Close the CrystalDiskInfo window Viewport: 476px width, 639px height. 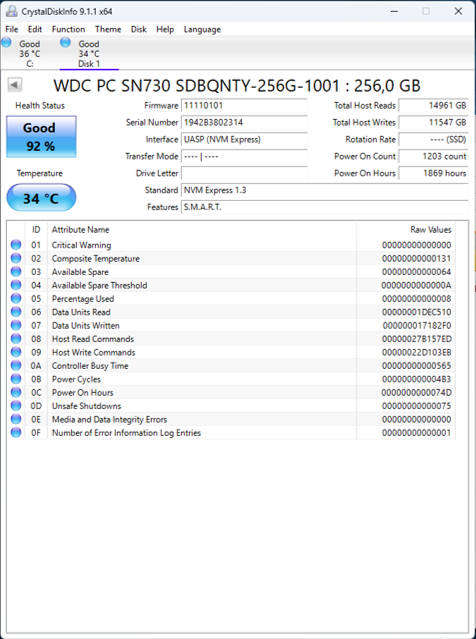point(458,11)
